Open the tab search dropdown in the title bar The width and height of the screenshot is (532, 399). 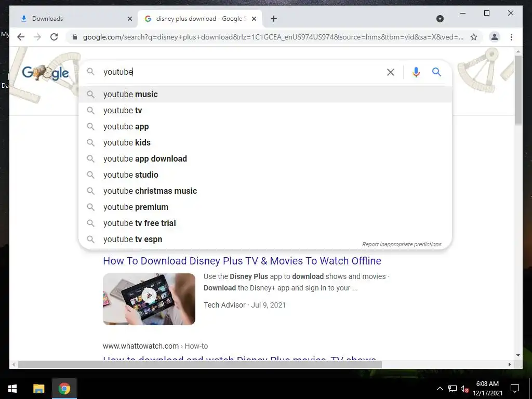(440, 19)
